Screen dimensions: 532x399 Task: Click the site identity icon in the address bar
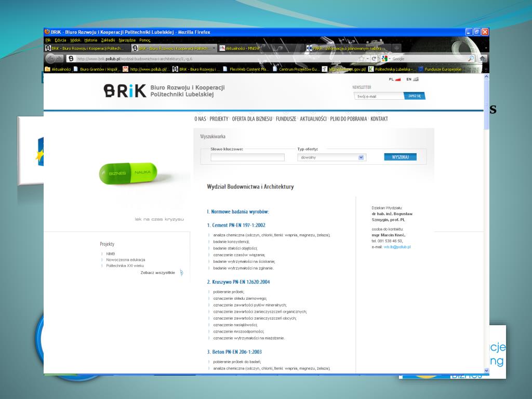pos(71,59)
